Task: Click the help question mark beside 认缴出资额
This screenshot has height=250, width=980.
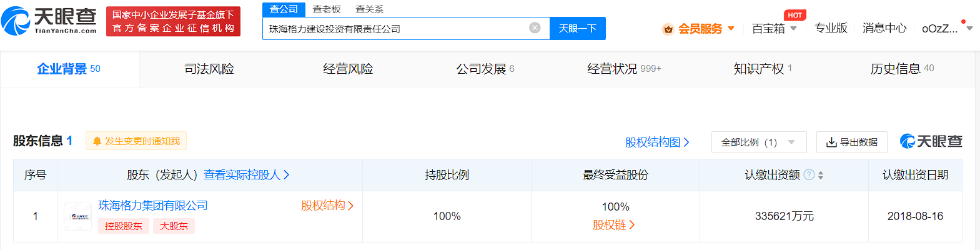Action: (x=809, y=174)
